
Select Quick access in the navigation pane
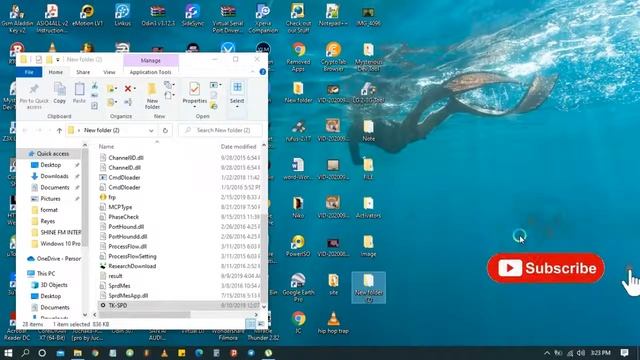click(52, 154)
